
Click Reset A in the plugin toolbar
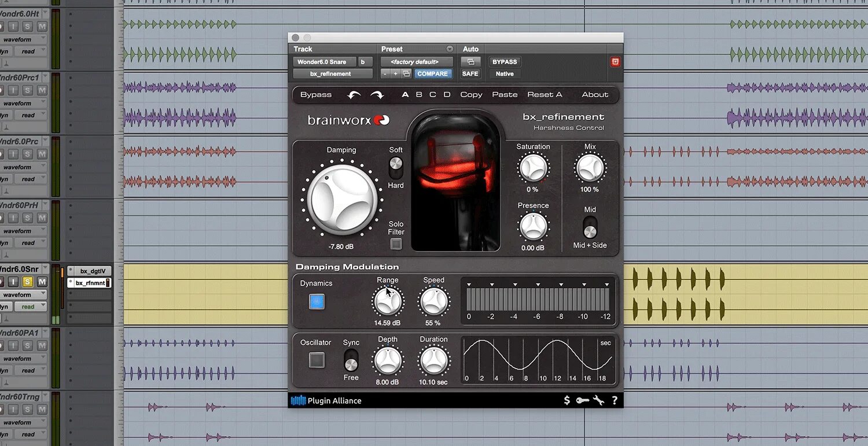tap(545, 95)
